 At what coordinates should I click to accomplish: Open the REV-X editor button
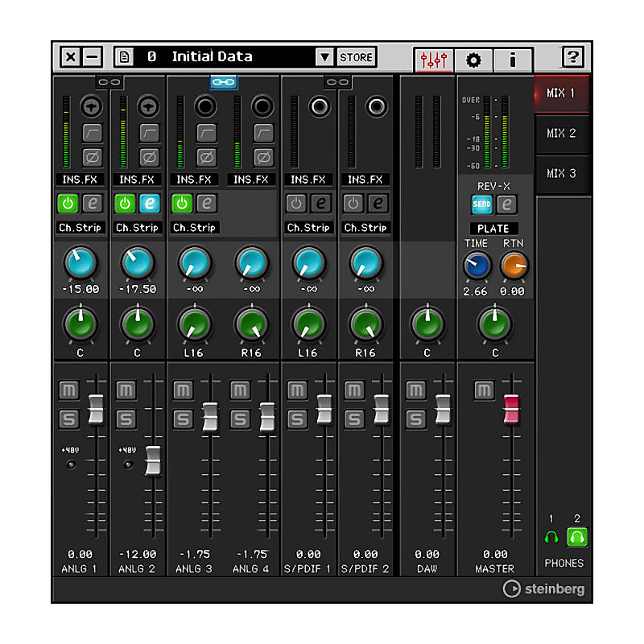point(507,204)
